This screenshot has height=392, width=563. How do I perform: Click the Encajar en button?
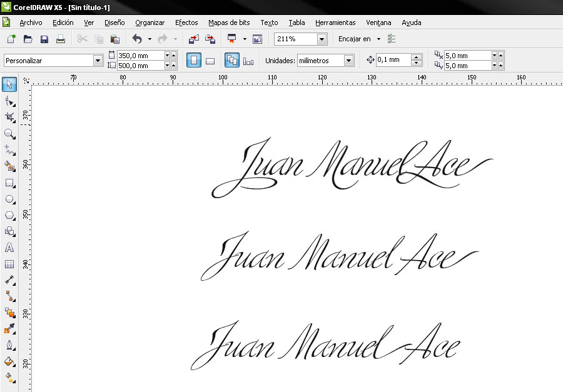coord(355,39)
